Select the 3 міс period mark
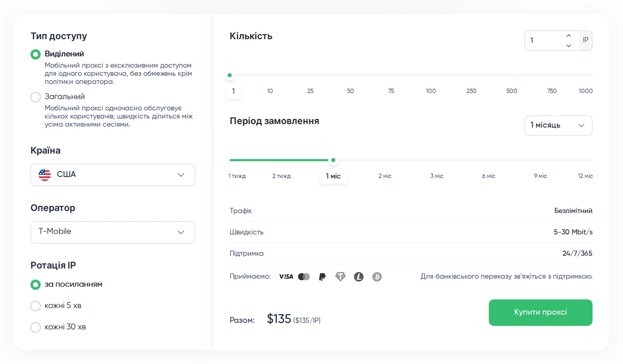Image resolution: width=623 pixels, height=364 pixels. pyautogui.click(x=437, y=176)
